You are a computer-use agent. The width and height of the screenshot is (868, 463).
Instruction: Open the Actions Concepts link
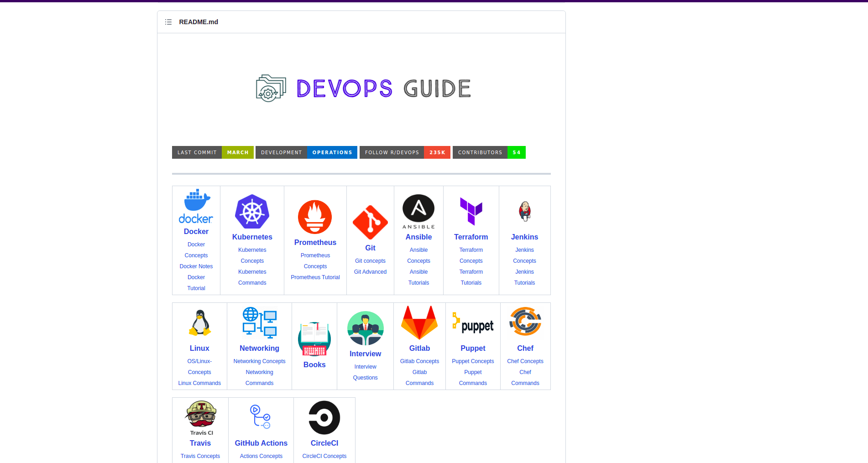pyautogui.click(x=261, y=456)
